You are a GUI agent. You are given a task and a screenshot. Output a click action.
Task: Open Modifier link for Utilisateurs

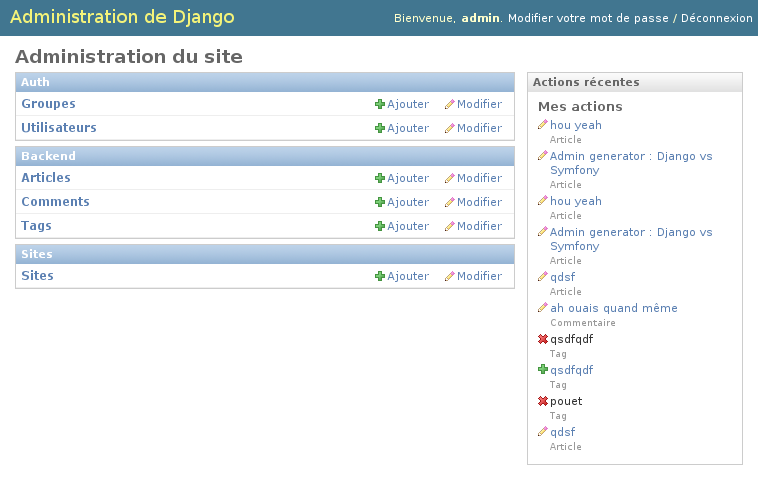click(x=480, y=128)
